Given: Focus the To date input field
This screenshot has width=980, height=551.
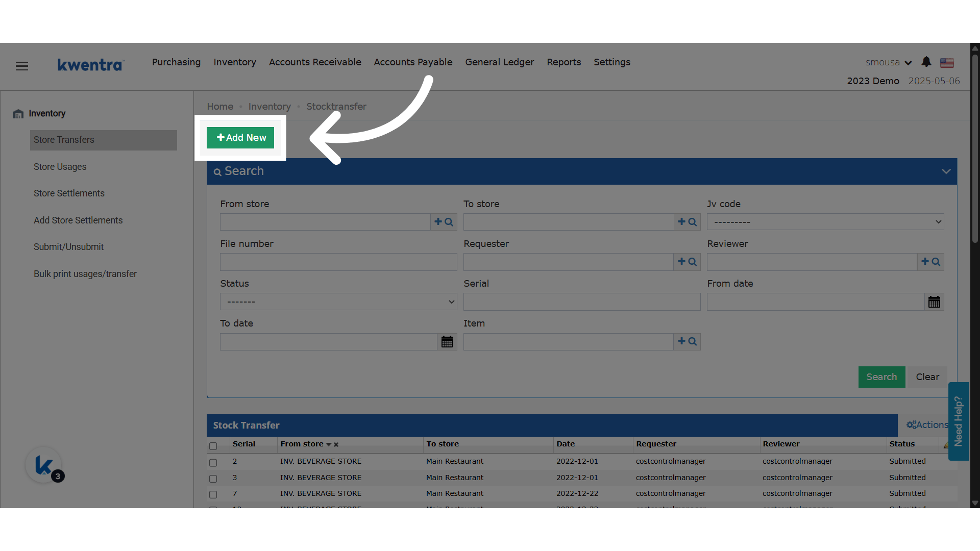Looking at the screenshot, I should click(329, 342).
